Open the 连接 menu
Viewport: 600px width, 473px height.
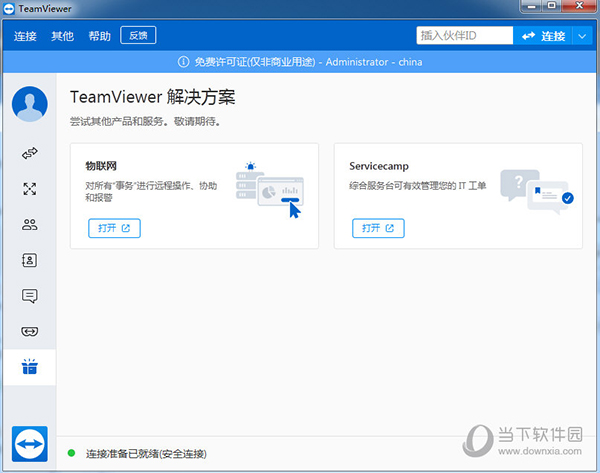coord(25,36)
